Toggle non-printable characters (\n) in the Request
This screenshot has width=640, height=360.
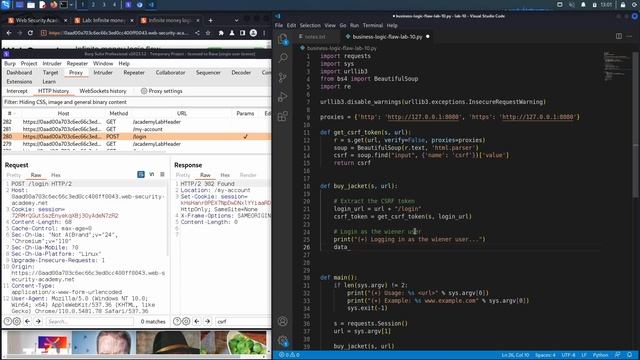(152, 174)
